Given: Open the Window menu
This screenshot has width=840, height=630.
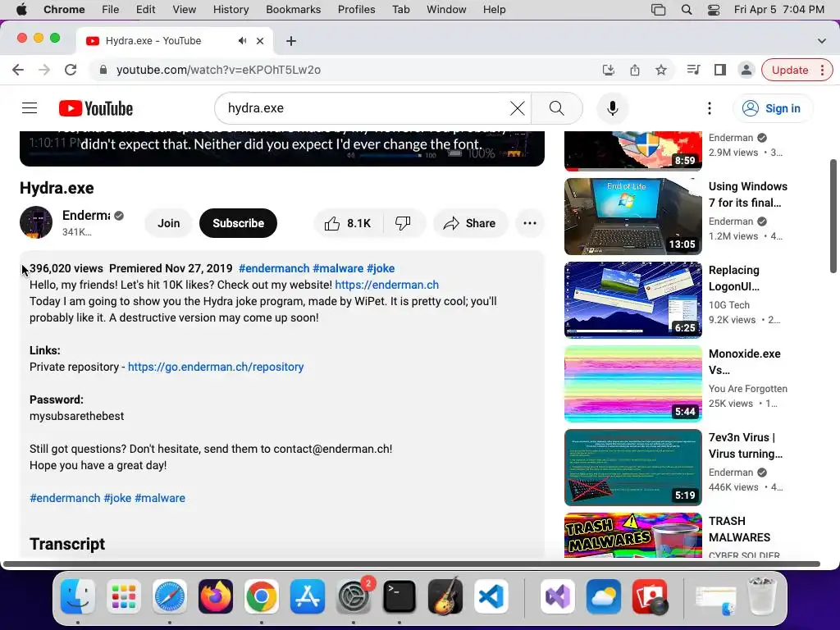Looking at the screenshot, I should click(446, 10).
